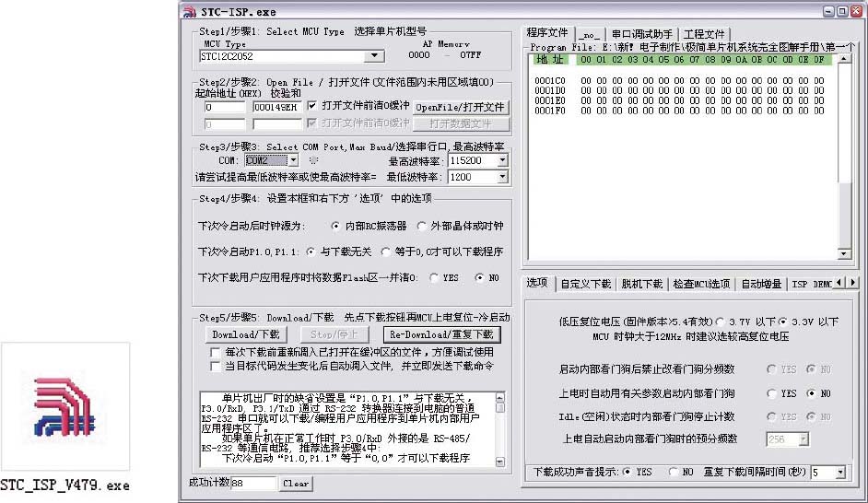Select NO for clearing data Flash

click(479, 278)
